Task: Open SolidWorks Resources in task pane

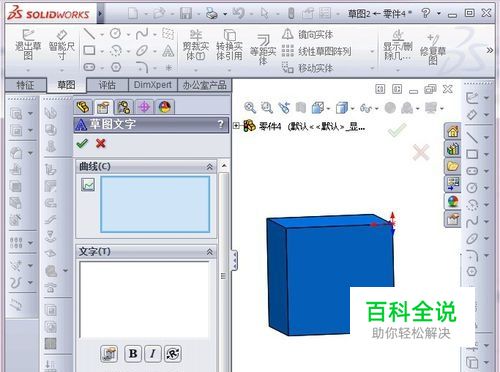Action: (x=453, y=131)
